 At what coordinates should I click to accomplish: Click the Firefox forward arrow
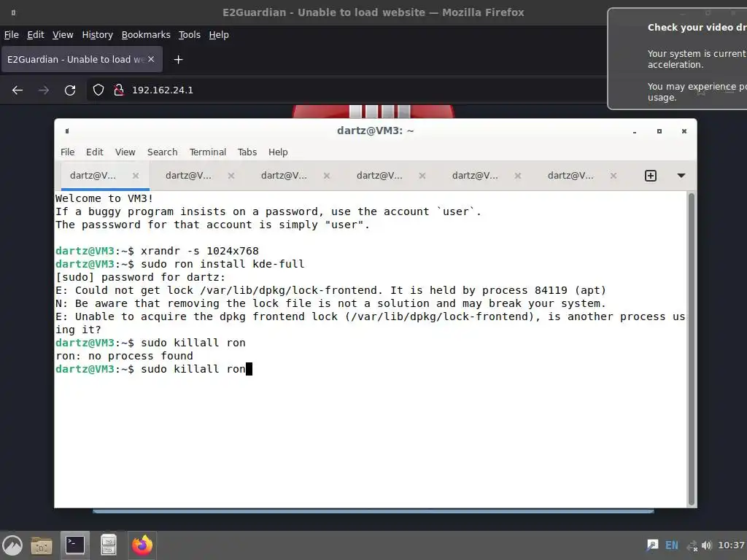(44, 90)
